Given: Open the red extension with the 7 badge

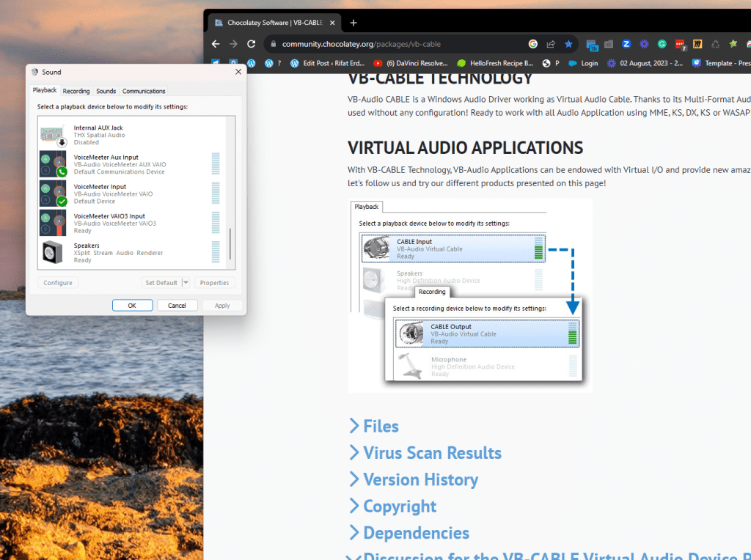Looking at the screenshot, I should [x=680, y=45].
